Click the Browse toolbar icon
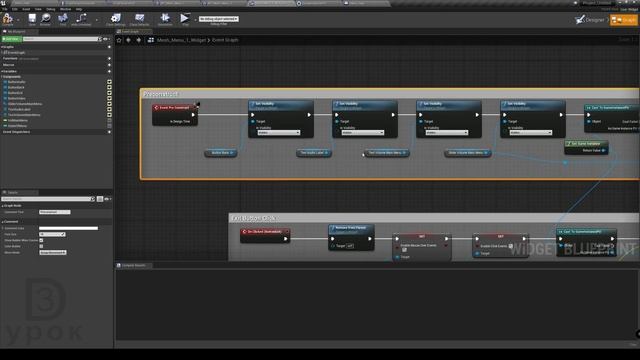Image resolution: width=640 pixels, height=360 pixels. (x=45, y=19)
